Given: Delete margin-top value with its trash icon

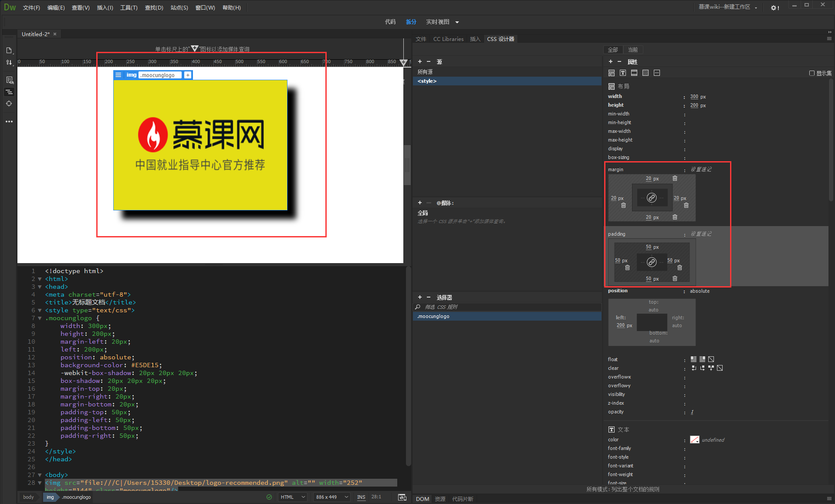Looking at the screenshot, I should pyautogui.click(x=675, y=178).
